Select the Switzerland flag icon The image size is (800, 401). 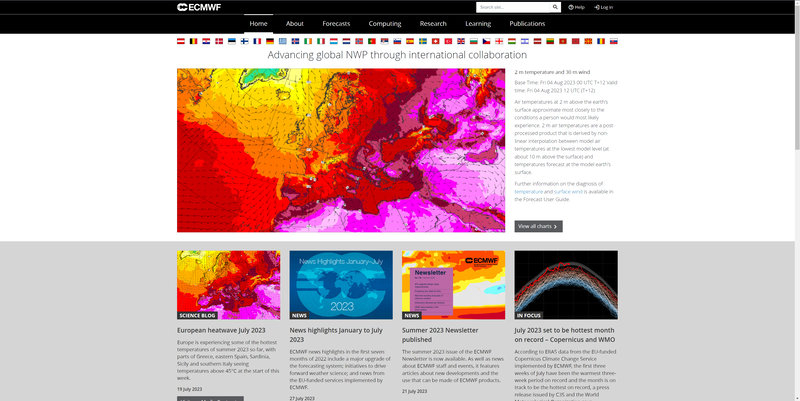pos(435,41)
